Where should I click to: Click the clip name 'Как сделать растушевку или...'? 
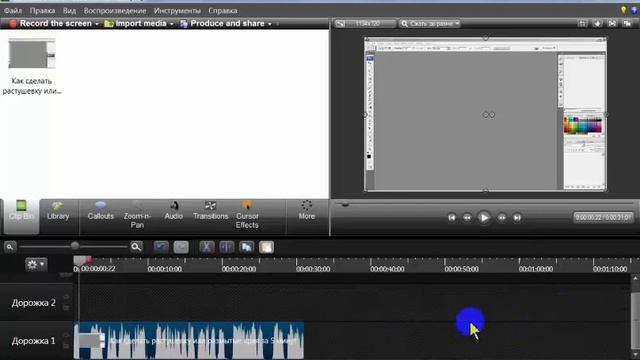32,86
